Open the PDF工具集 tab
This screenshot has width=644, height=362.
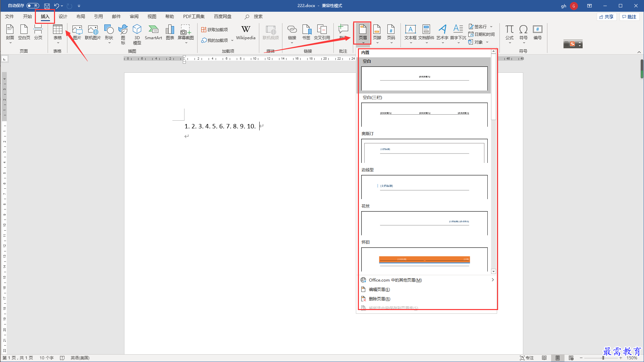(194, 16)
